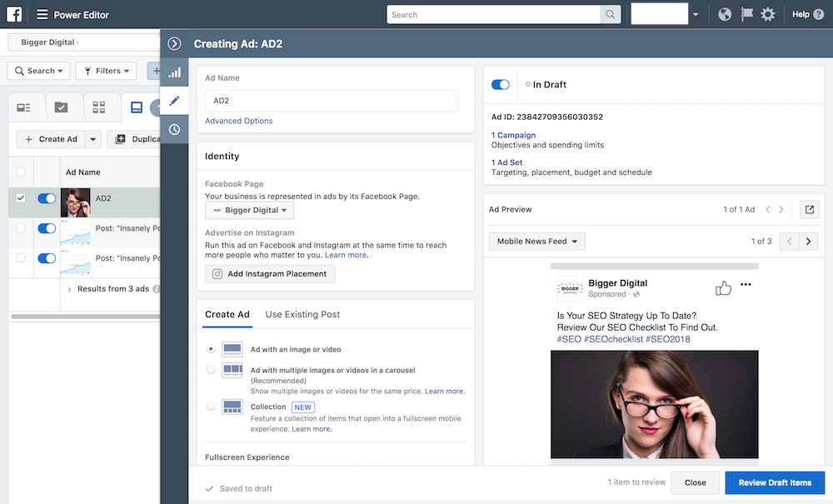Click the AD2 row thumbnail image

pyautogui.click(x=76, y=202)
